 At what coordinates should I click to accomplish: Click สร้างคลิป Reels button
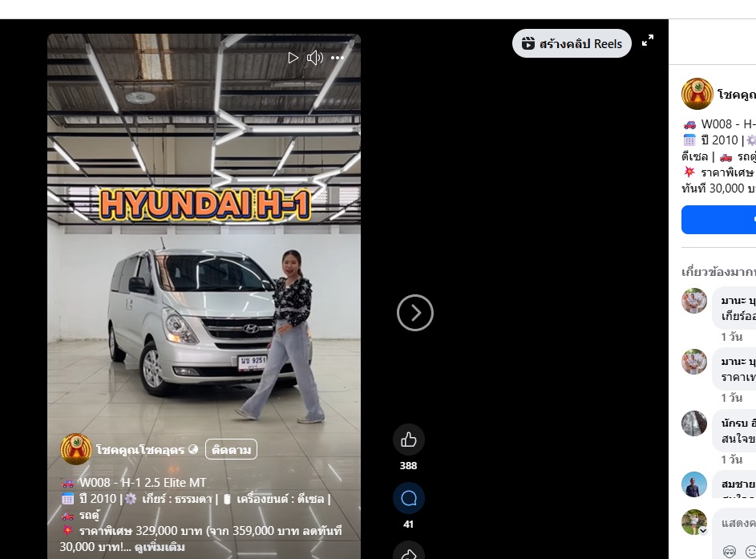572,43
